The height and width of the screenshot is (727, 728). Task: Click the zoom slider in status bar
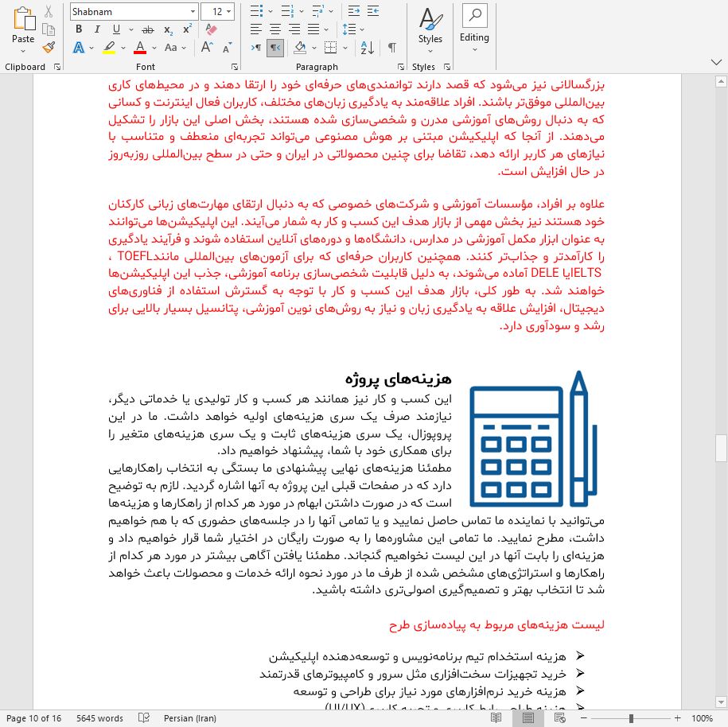(x=631, y=718)
